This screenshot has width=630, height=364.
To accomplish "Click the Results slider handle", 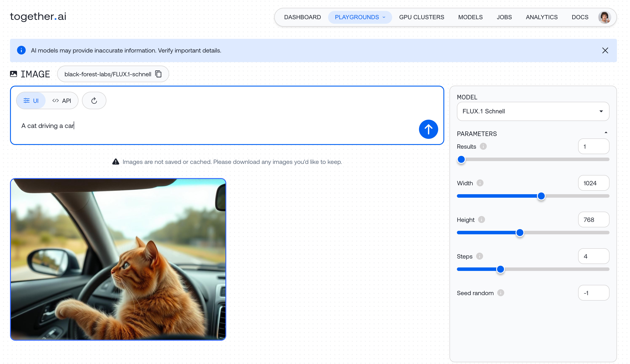I will 461,160.
